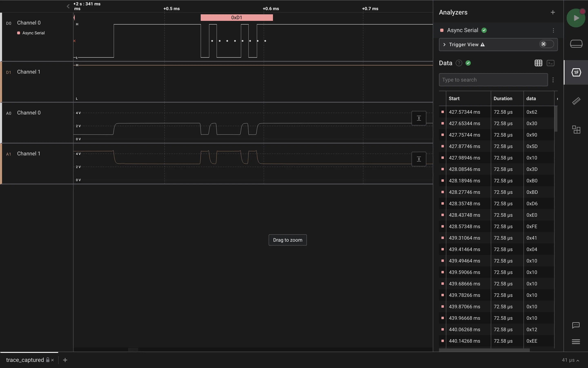
Task: Select D0 Channel 0 label
Action: [x=29, y=23]
